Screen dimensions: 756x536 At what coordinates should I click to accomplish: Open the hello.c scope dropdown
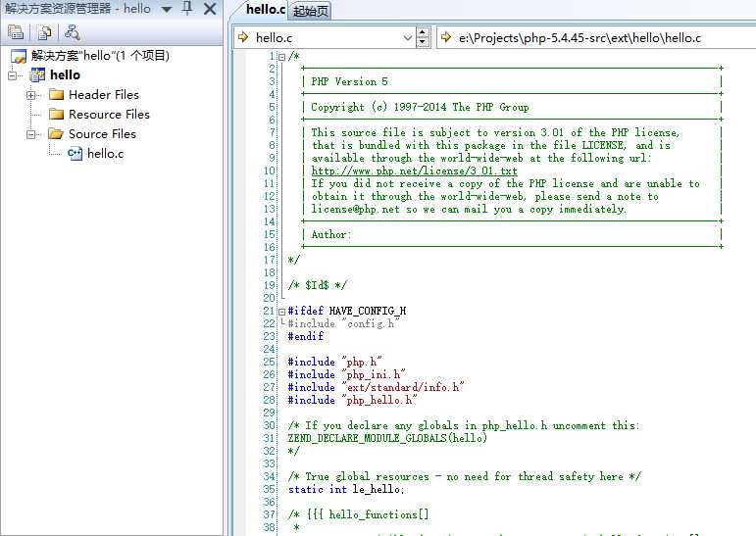(x=408, y=37)
